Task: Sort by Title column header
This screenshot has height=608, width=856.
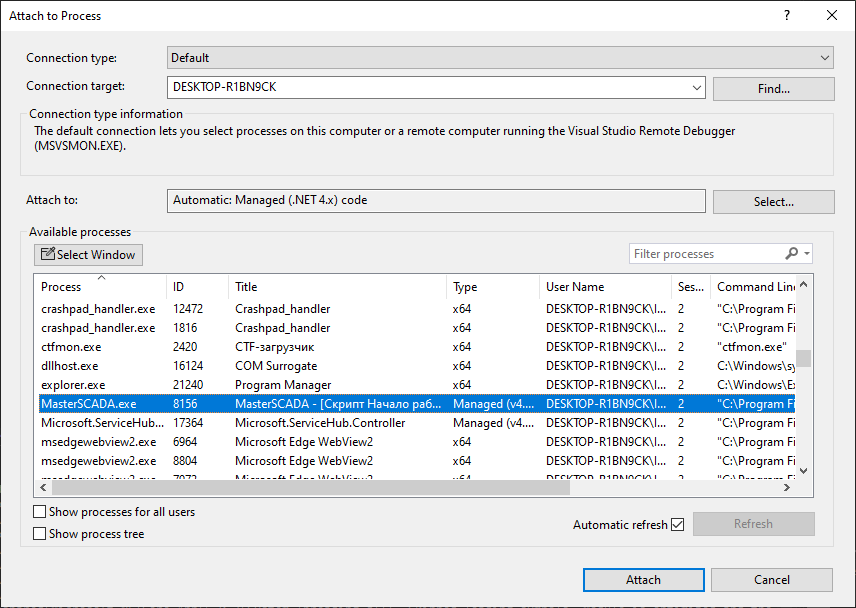Action: pyautogui.click(x=337, y=287)
